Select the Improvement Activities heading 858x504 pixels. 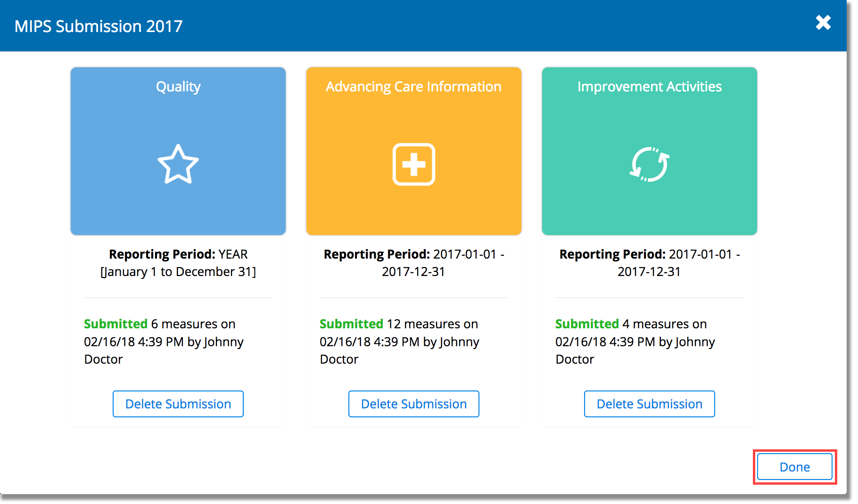pyautogui.click(x=649, y=87)
